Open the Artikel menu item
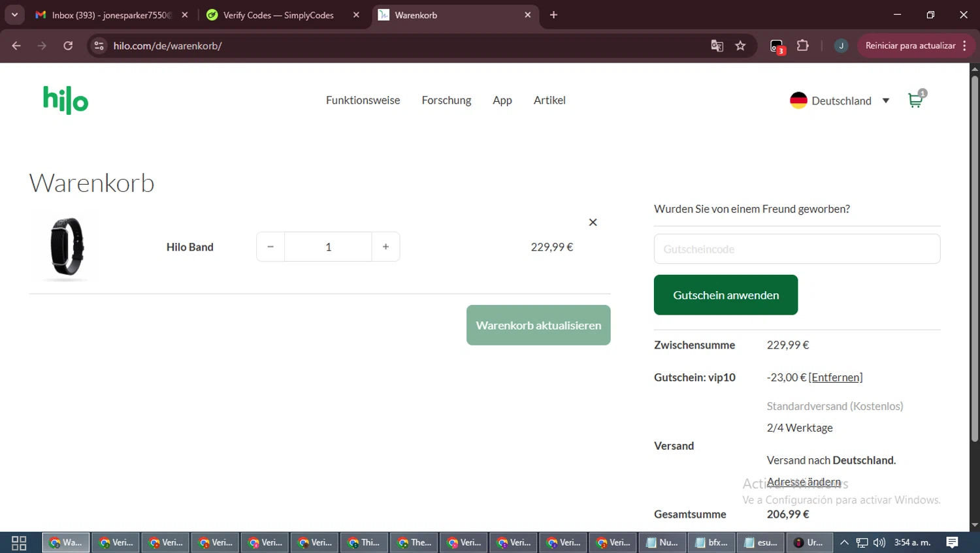 [x=549, y=100]
